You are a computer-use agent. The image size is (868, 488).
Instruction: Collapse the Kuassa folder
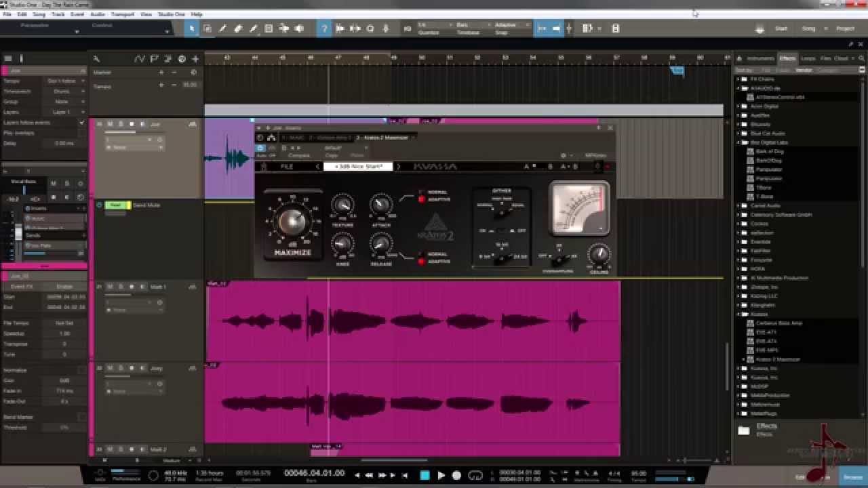tap(739, 314)
